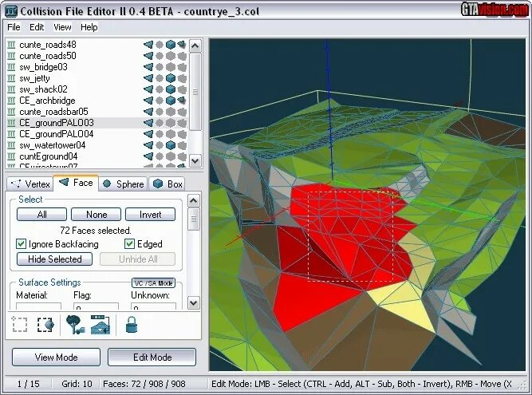Image resolution: width=532 pixels, height=395 pixels.
Task: Click model list scrollbar up arrow
Action: (x=195, y=45)
